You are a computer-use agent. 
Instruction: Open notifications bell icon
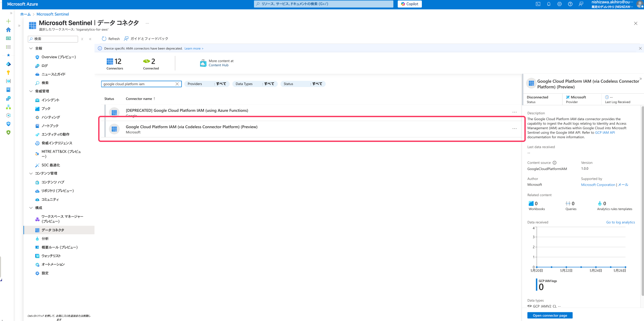(x=549, y=4)
